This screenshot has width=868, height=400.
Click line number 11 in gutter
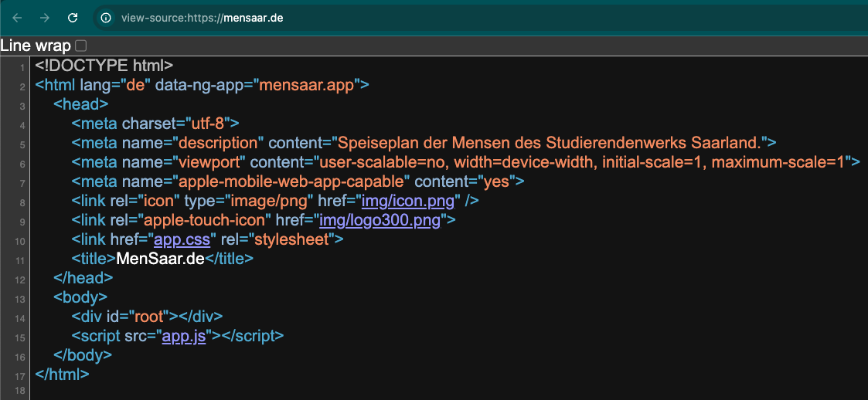pyautogui.click(x=20, y=260)
